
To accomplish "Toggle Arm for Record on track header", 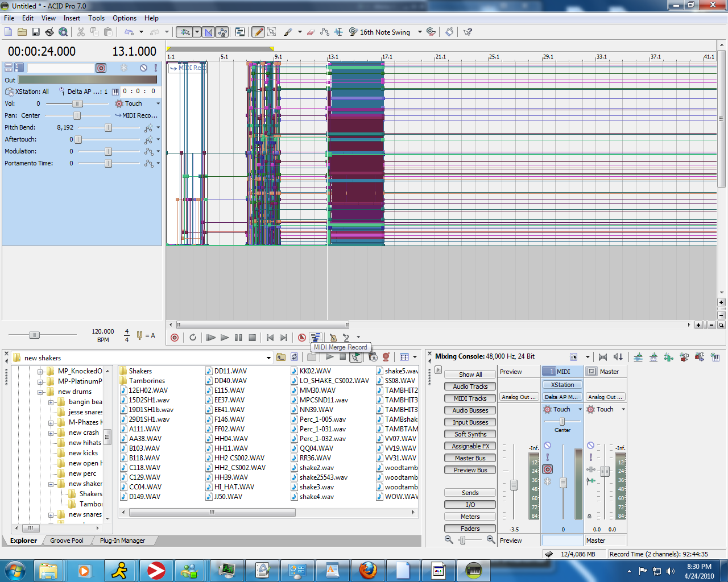I will coord(101,68).
